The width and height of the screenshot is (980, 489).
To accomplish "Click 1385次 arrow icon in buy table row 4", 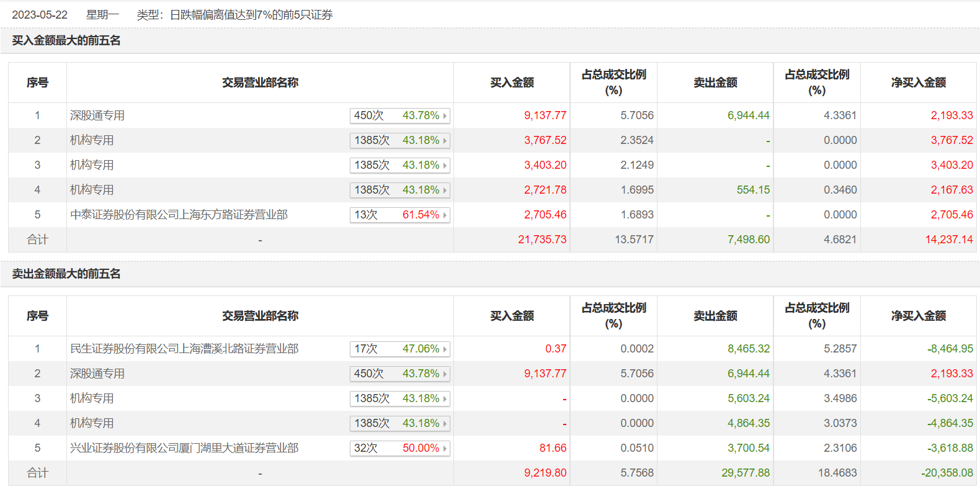I will pyautogui.click(x=445, y=191).
